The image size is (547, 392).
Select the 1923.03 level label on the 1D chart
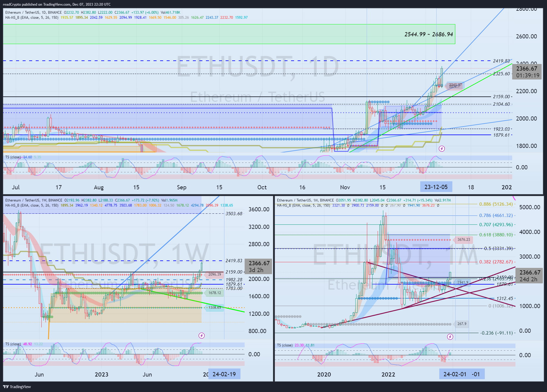pos(501,129)
